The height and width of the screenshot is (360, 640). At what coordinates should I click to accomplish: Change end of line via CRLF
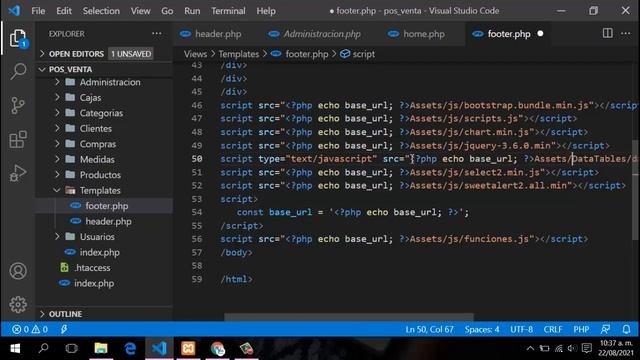pos(553,329)
